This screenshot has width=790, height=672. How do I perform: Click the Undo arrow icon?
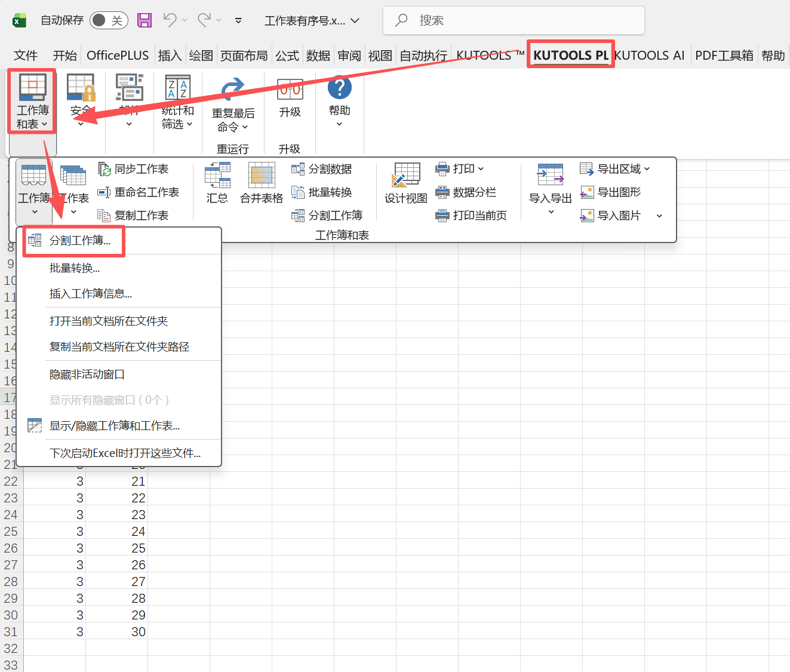pyautogui.click(x=170, y=20)
